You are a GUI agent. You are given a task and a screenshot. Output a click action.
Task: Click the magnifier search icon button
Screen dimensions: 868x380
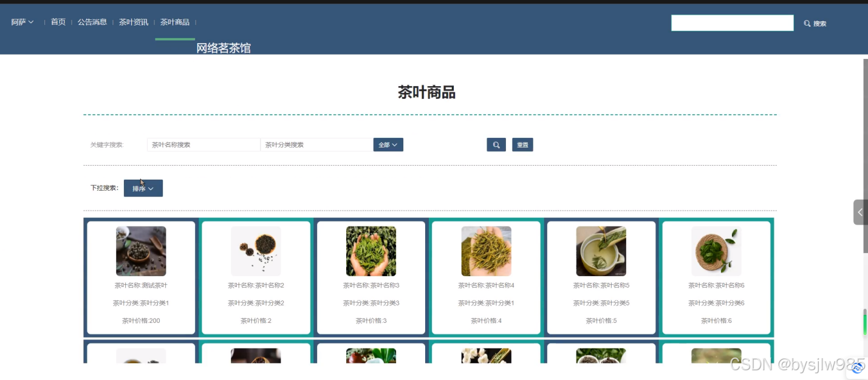click(496, 145)
